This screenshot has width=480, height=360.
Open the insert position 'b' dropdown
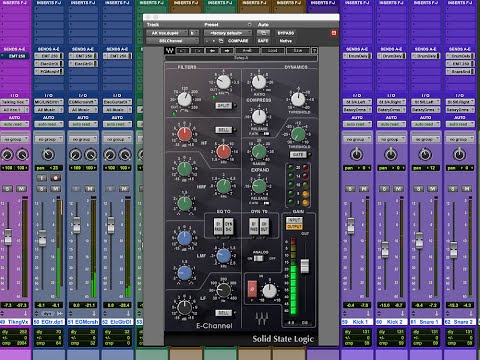coord(194,33)
